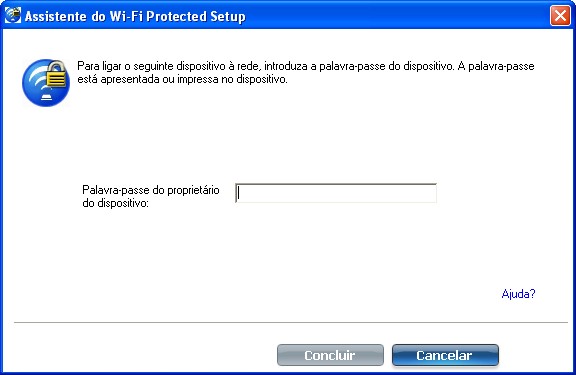The image size is (576, 375).
Task: Close the Assistente do Wi-Fi Protected Setup window
Action: tap(560, 16)
